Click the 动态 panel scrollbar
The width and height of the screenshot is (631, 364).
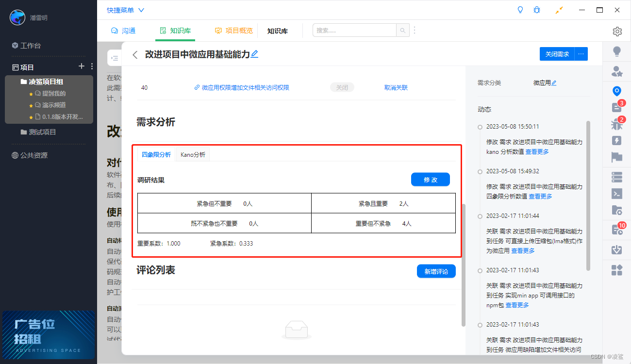coord(588,195)
